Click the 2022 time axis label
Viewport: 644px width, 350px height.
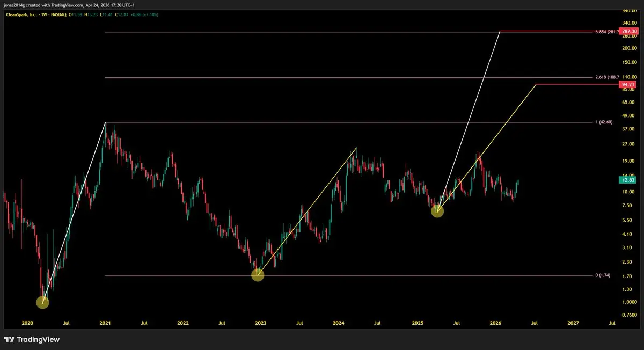coord(183,323)
